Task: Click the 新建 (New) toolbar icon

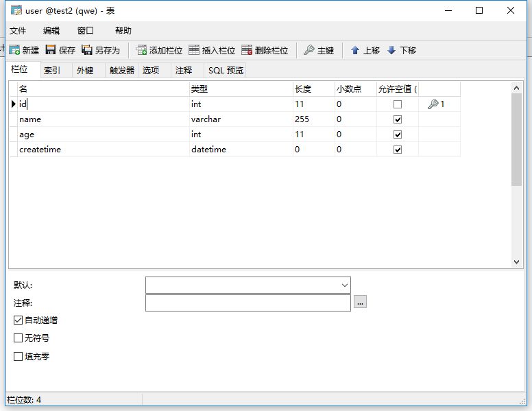Action: point(14,50)
